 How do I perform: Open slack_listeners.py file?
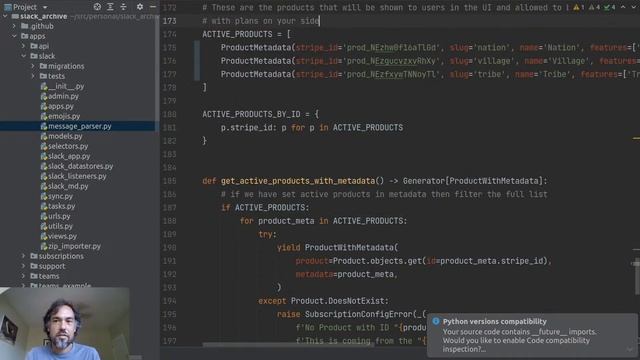click(77, 176)
